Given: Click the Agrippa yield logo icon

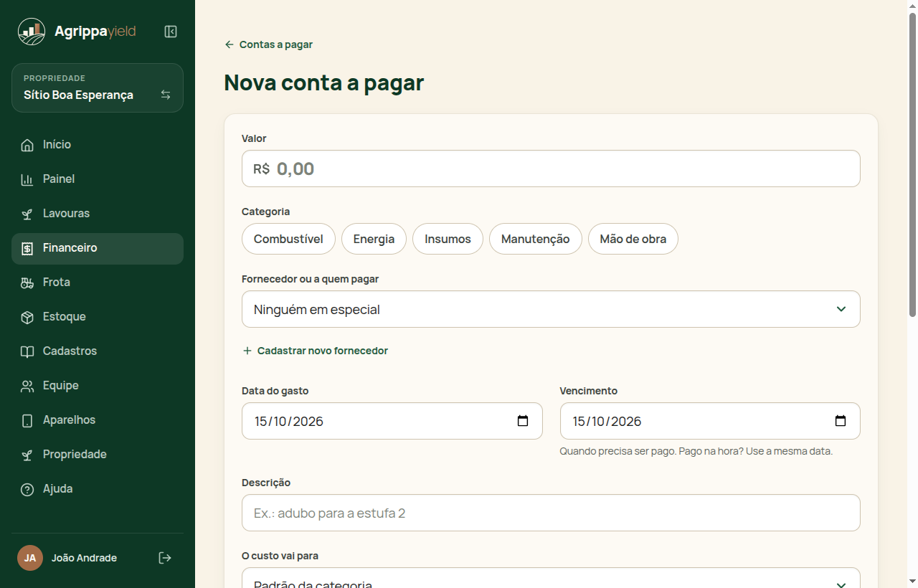Looking at the screenshot, I should tap(32, 32).
